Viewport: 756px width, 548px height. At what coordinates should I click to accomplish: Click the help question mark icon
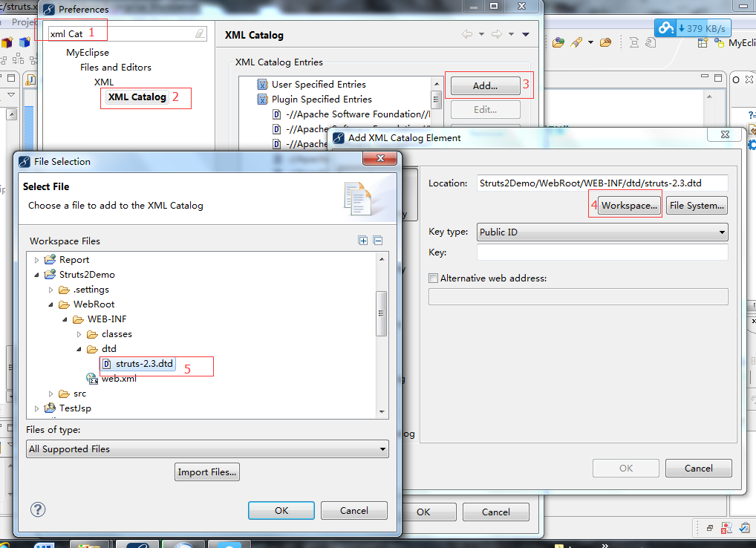38,509
